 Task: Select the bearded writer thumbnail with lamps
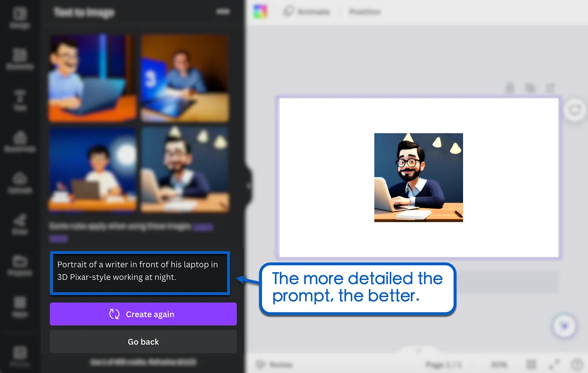[x=185, y=169]
